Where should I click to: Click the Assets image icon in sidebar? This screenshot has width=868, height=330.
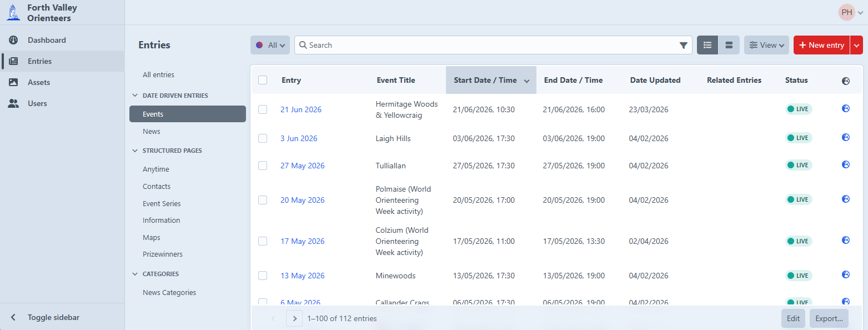coord(13,82)
